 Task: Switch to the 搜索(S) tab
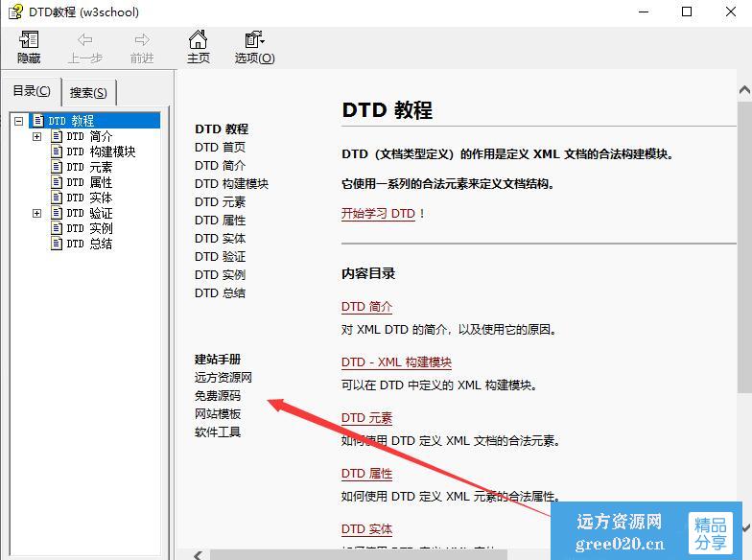coord(88,93)
